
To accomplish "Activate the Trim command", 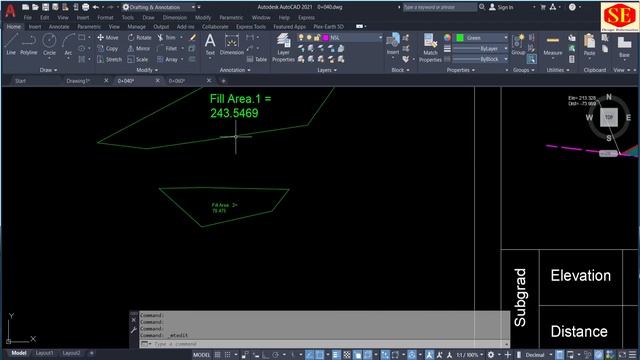I will click(x=167, y=38).
